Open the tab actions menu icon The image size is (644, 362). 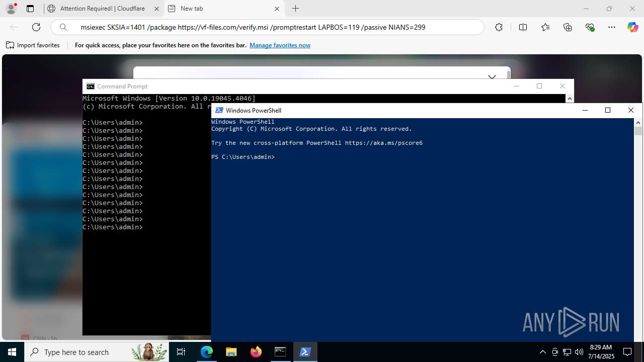tap(30, 9)
